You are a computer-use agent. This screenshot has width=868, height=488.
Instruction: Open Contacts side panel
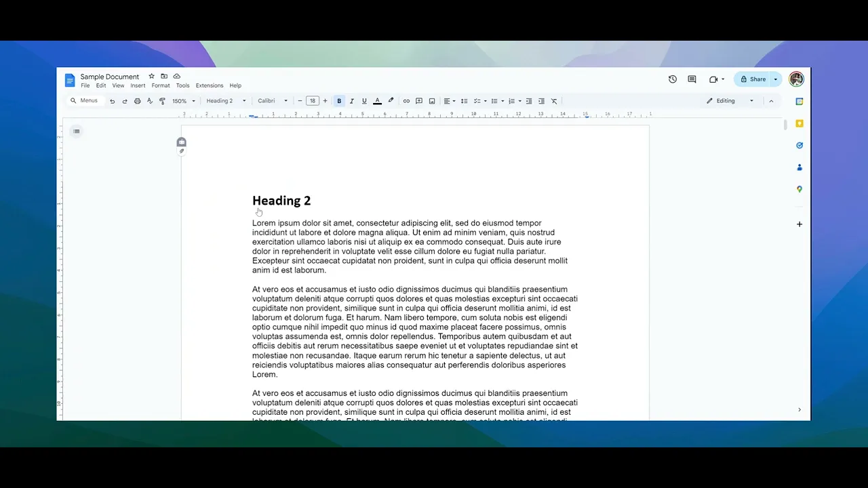tap(800, 167)
